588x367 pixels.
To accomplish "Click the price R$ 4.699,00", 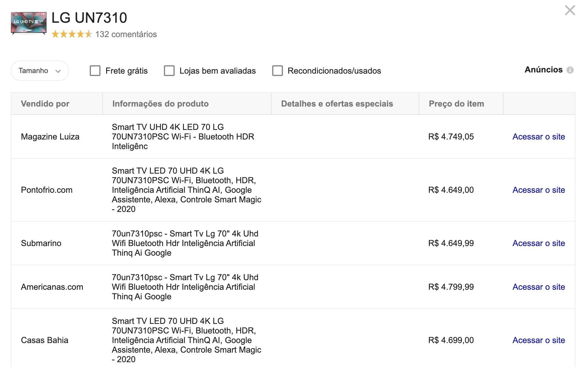I will pos(451,340).
